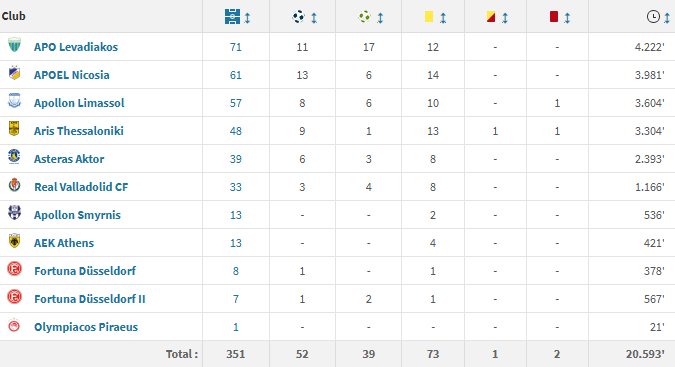Open the 71 appearances for Levadiakos
This screenshot has width=675, height=367.
(x=236, y=47)
